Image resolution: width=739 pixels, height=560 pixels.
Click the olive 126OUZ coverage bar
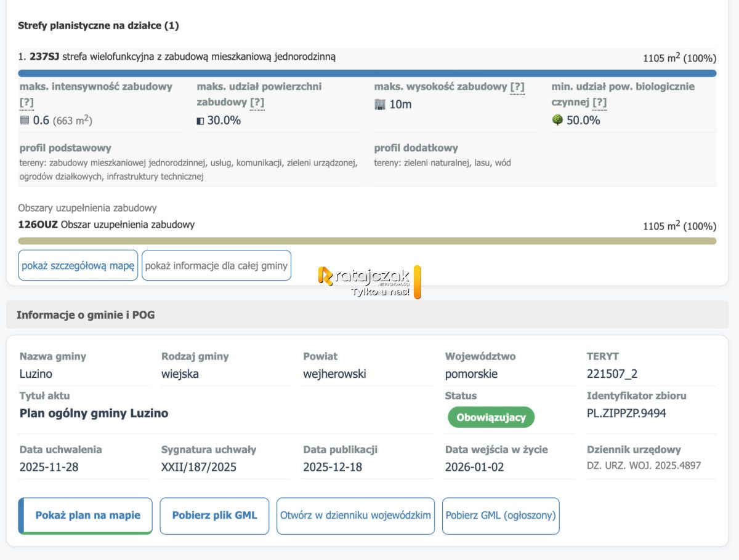pyautogui.click(x=367, y=241)
